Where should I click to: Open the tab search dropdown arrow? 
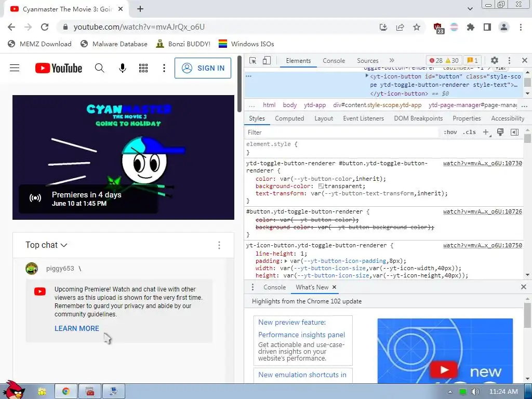click(x=470, y=9)
